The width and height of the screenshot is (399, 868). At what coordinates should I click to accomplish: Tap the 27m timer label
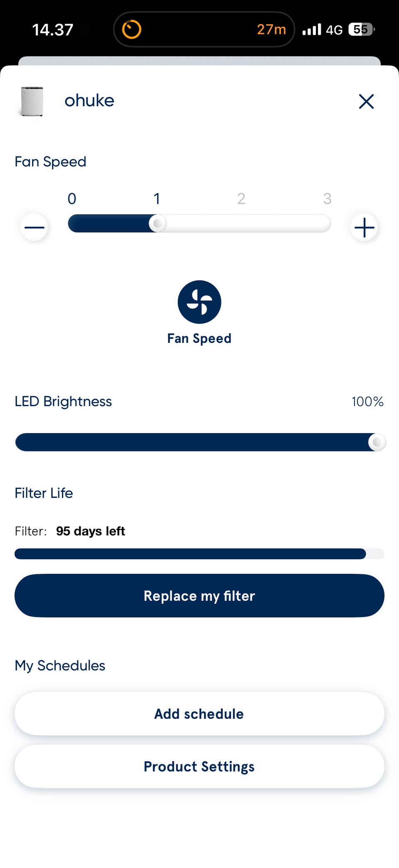[x=271, y=30]
